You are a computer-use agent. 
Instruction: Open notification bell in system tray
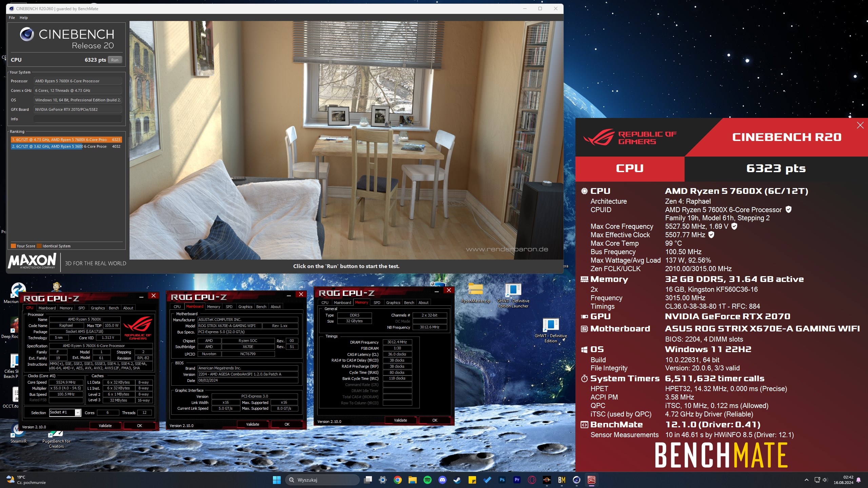[x=859, y=480]
